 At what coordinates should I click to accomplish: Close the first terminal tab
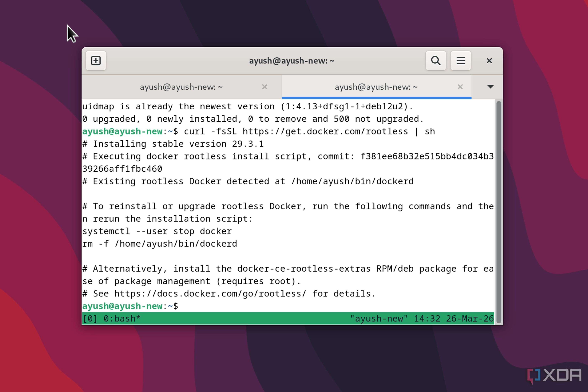(265, 87)
